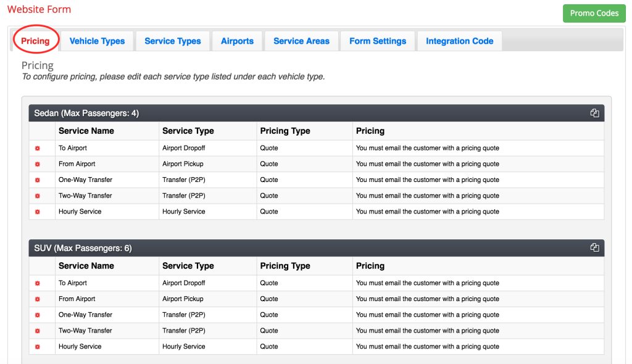Edit Sedan Hourly Service pricing gear icon

tap(38, 212)
